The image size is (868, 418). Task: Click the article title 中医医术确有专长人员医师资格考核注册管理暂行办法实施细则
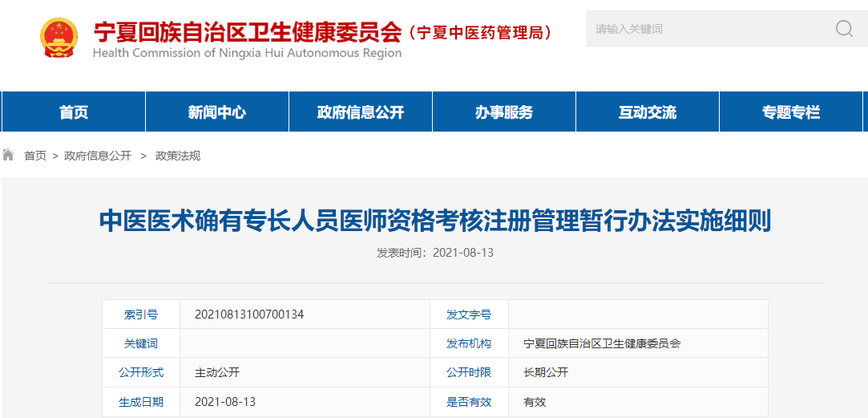click(434, 221)
